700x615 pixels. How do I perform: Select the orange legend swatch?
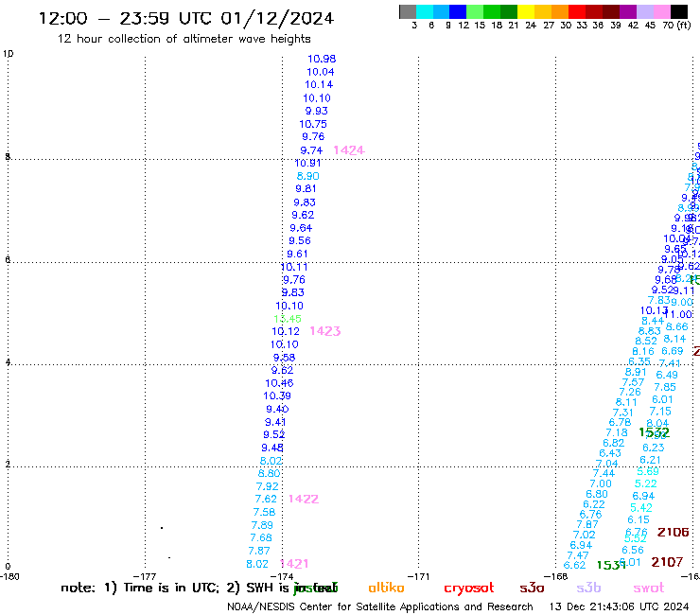[x=559, y=11]
